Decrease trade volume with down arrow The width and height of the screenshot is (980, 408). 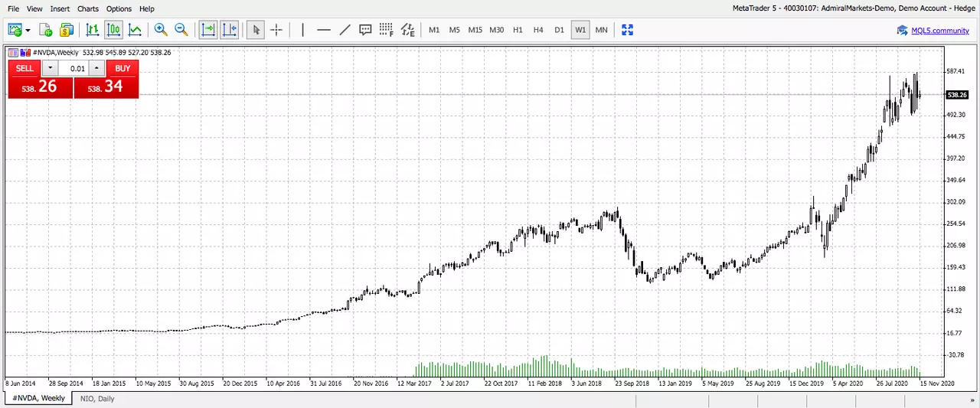click(50, 68)
